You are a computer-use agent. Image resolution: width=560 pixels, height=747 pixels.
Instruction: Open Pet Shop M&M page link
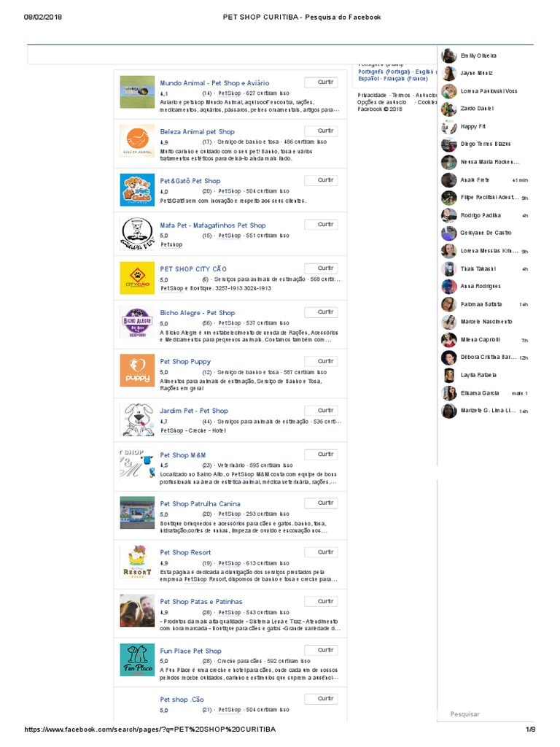183,455
